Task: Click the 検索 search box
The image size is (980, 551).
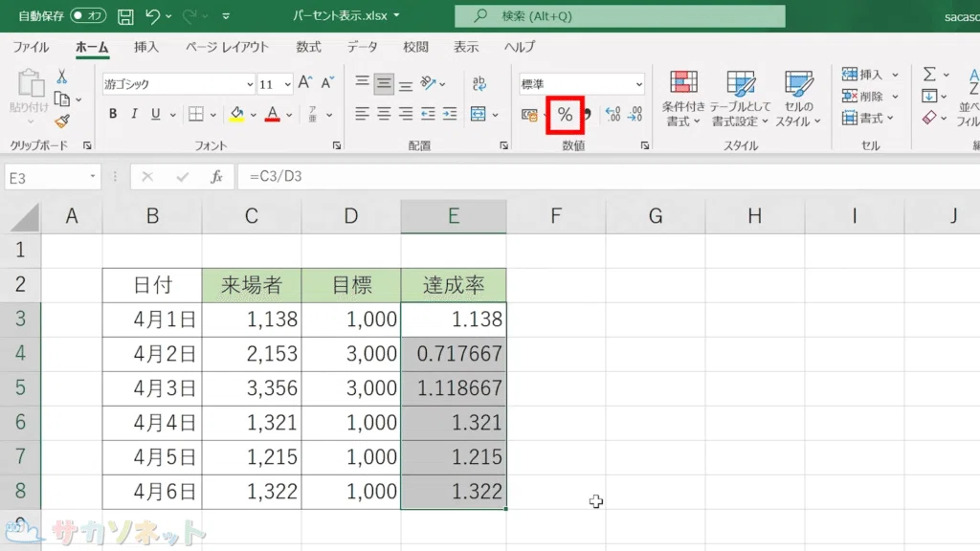Action: click(x=619, y=16)
